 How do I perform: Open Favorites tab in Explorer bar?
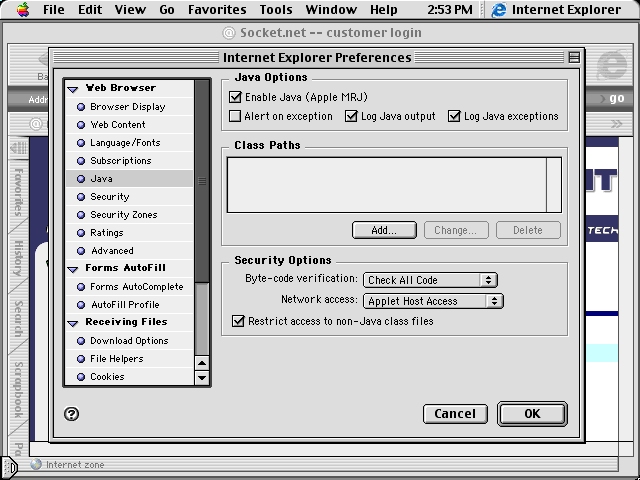(x=18, y=191)
